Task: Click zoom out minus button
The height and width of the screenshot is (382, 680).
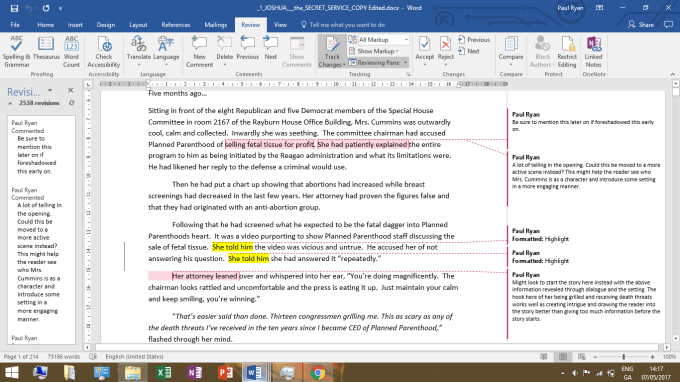Action: (595, 357)
